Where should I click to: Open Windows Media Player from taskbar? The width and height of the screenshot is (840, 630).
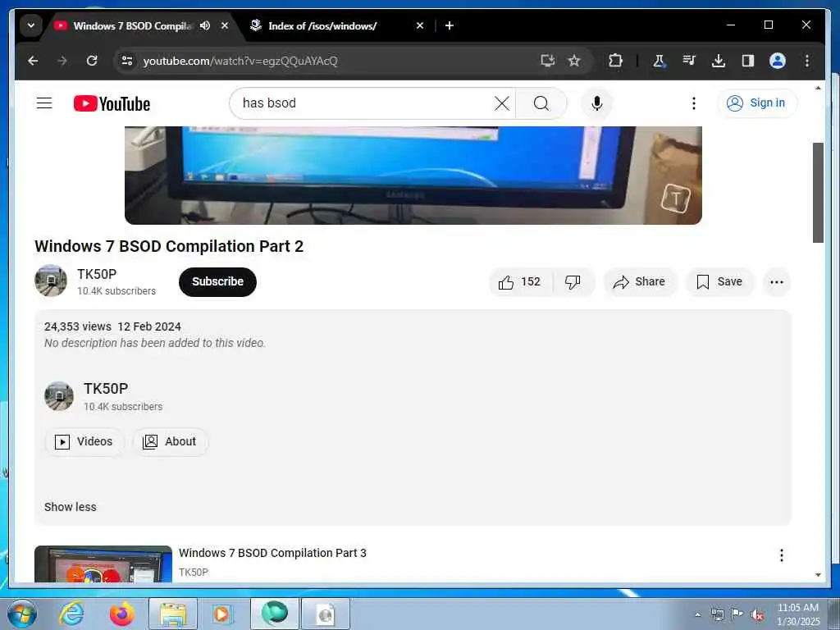pos(221,614)
